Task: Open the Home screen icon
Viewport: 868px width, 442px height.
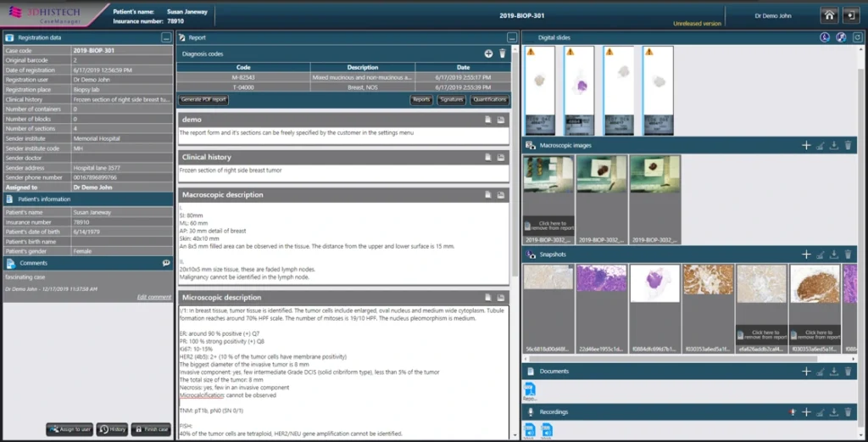Action: tap(829, 15)
